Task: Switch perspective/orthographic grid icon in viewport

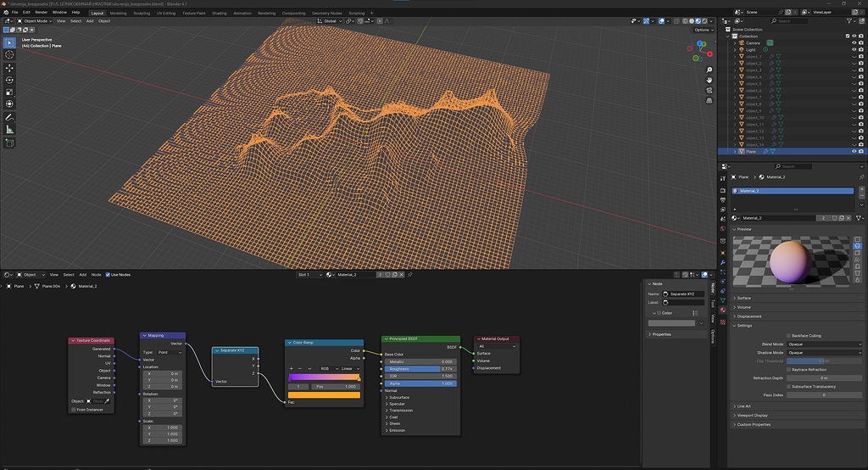Action: tap(709, 101)
